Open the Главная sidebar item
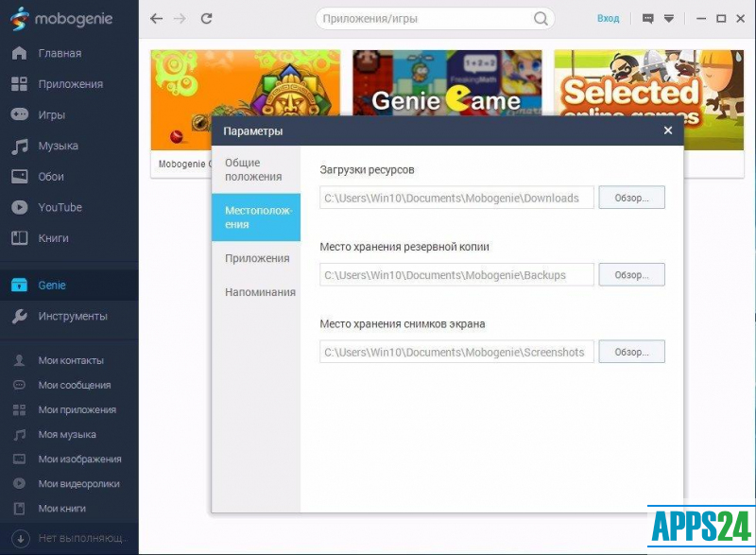 69,53
